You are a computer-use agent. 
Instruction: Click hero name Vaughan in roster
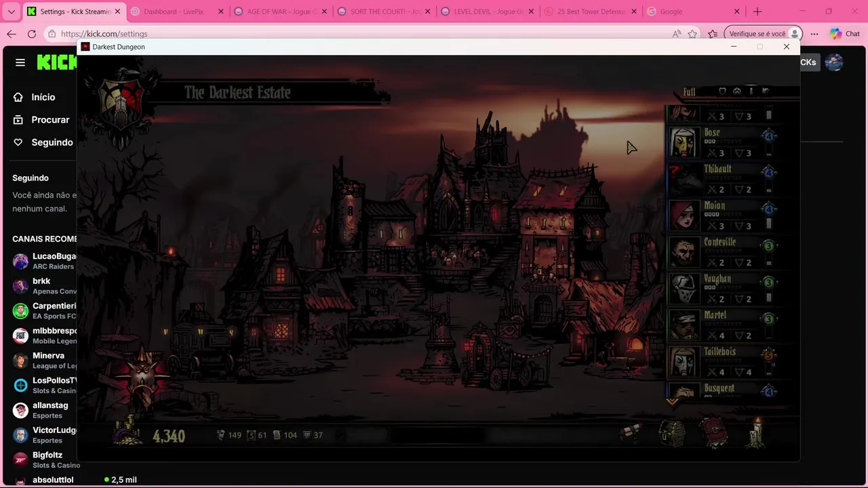pos(717,279)
